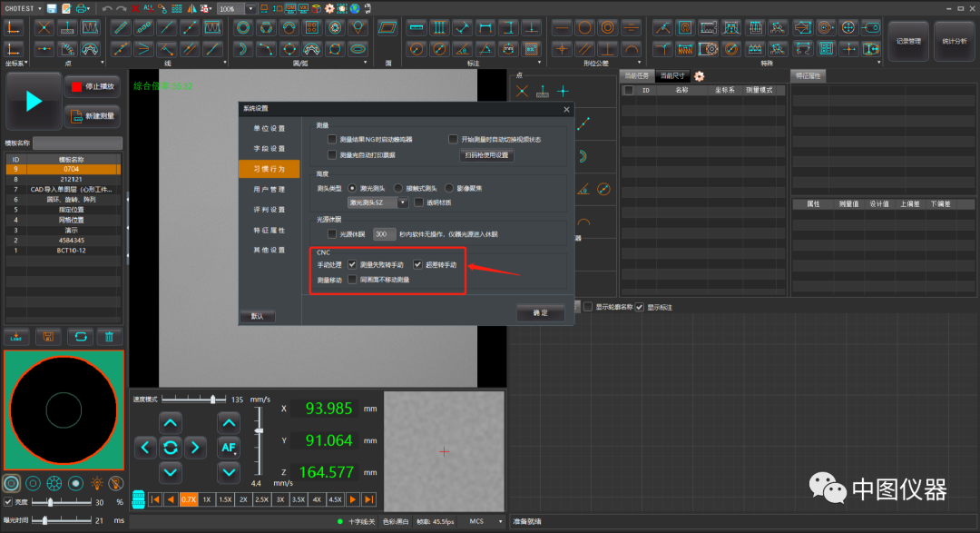
Task: Move stage left with left arrow
Action: tap(145, 448)
